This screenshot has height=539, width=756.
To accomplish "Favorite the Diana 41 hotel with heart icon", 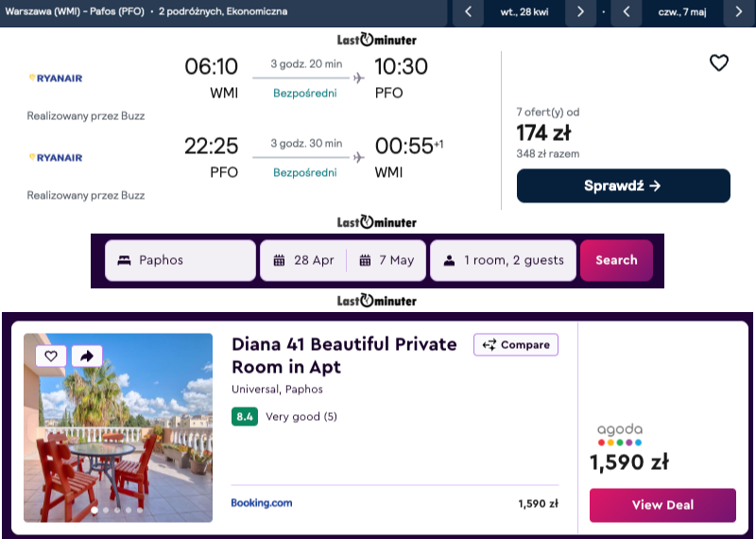I will point(51,356).
